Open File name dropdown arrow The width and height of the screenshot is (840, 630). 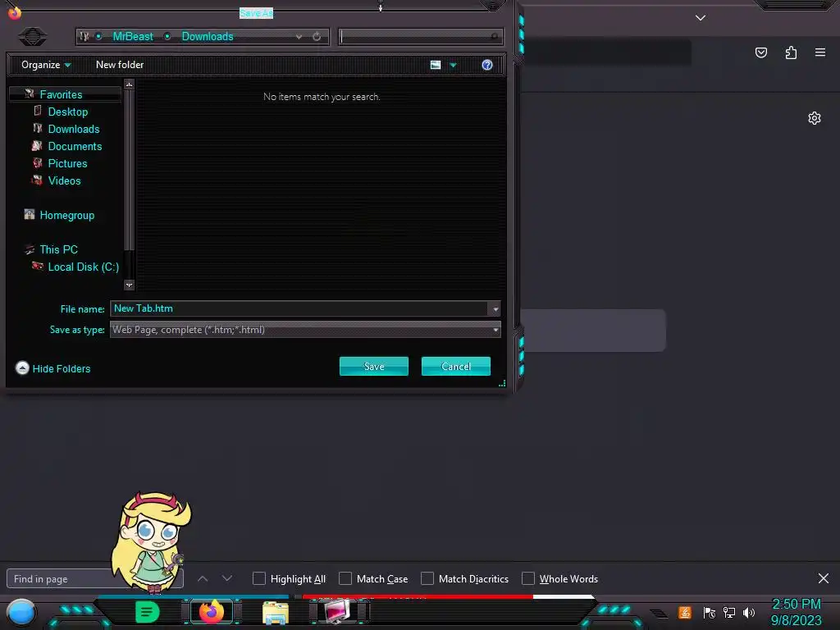pos(495,309)
